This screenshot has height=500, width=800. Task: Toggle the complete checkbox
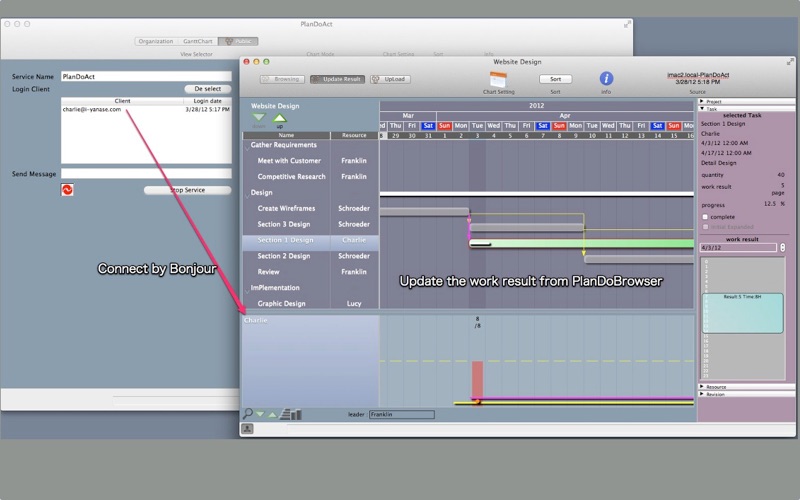[x=705, y=217]
